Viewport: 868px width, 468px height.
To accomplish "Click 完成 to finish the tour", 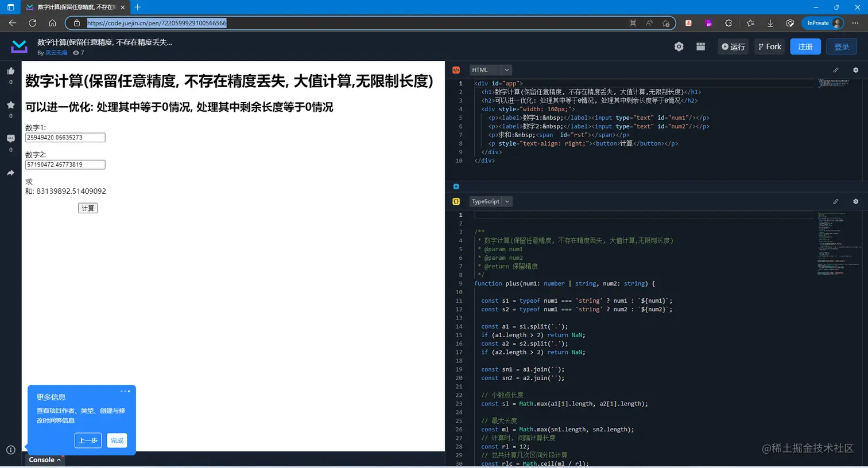I will click(117, 440).
